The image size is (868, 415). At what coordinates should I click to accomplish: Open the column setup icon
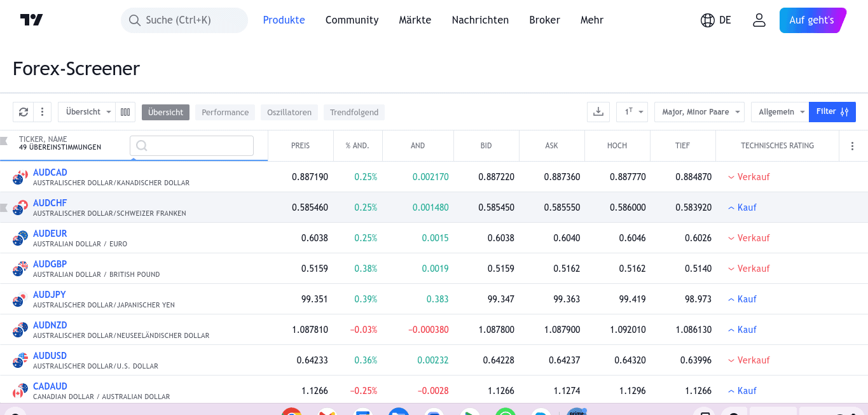pos(125,112)
